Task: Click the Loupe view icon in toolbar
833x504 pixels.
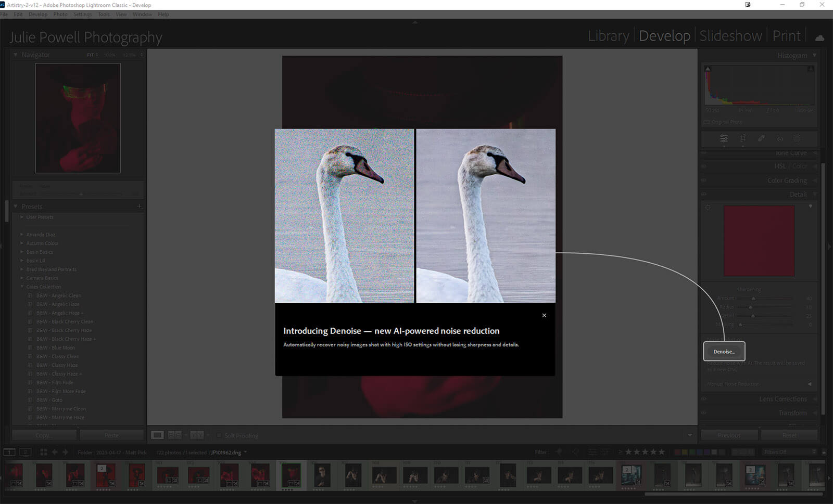Action: [x=157, y=435]
